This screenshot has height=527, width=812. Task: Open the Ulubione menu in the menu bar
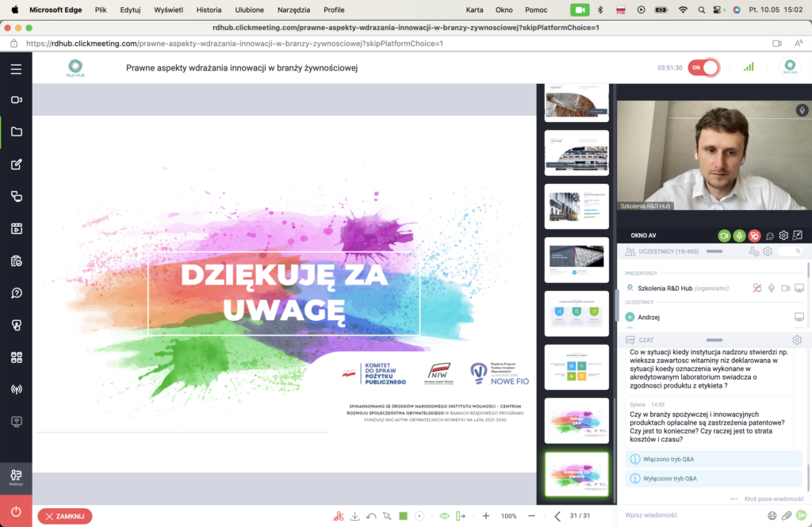click(249, 10)
